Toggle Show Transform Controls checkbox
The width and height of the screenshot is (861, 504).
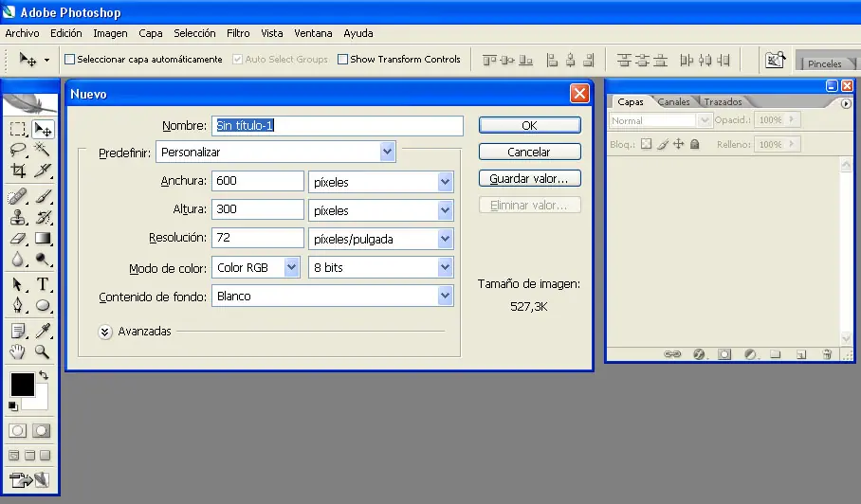coord(342,60)
